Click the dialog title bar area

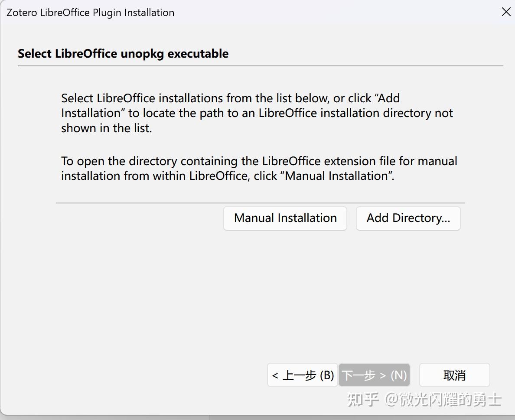260,12
